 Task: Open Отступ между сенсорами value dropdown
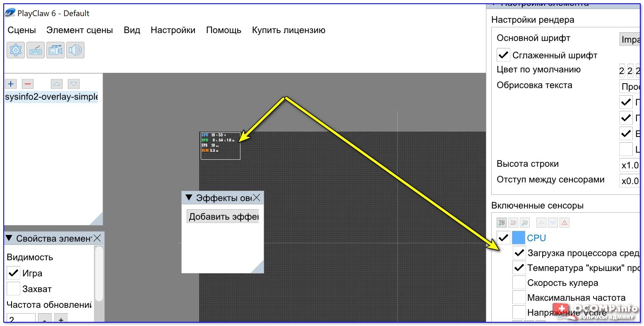[630, 181]
